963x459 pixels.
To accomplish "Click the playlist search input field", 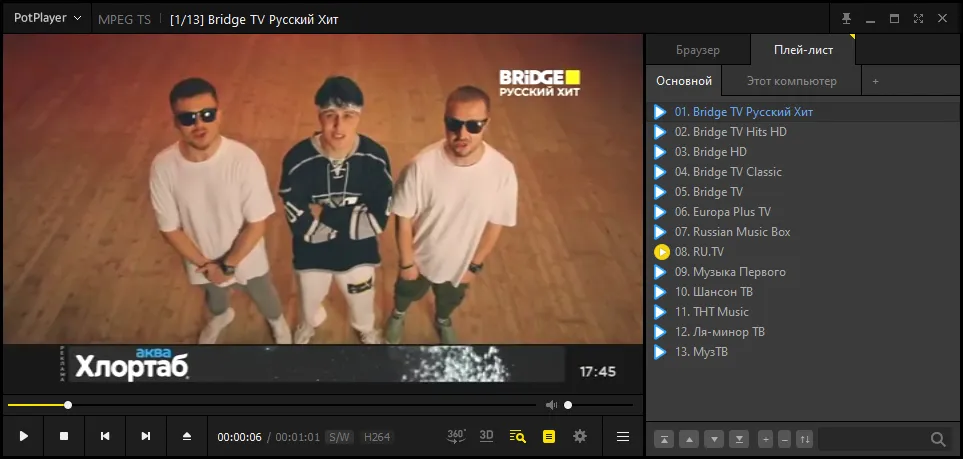I will (x=872, y=439).
